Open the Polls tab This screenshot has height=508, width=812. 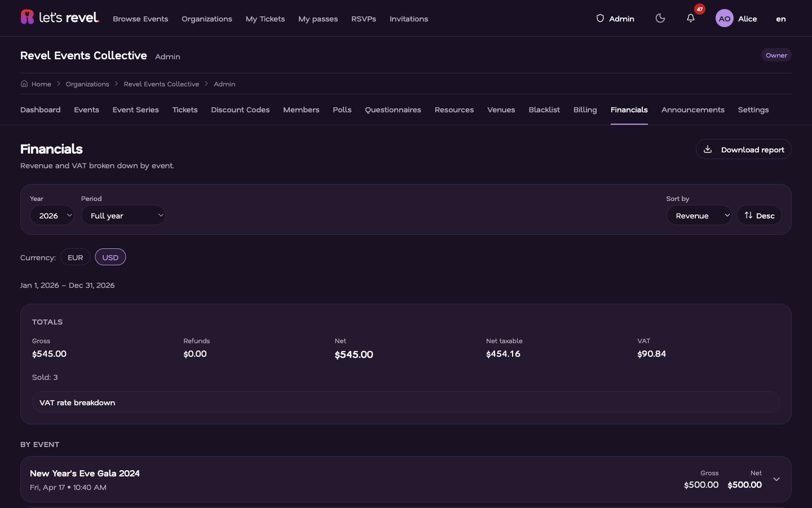[x=342, y=110]
